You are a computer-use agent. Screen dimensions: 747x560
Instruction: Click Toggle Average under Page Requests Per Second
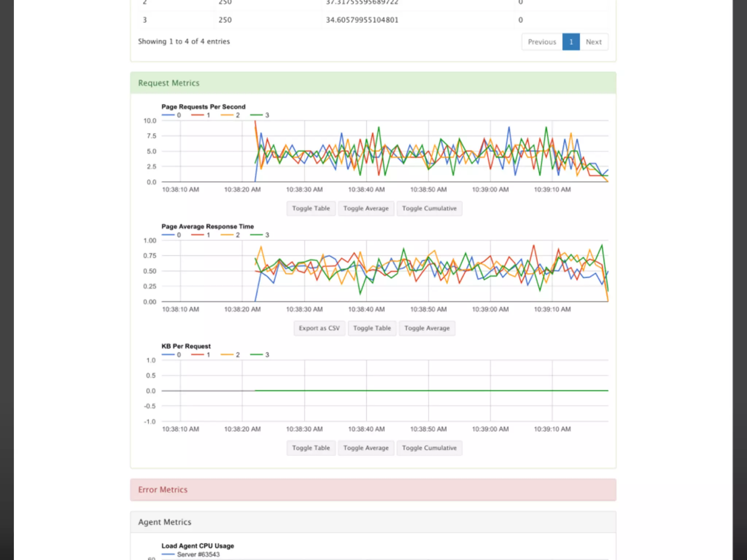(366, 208)
